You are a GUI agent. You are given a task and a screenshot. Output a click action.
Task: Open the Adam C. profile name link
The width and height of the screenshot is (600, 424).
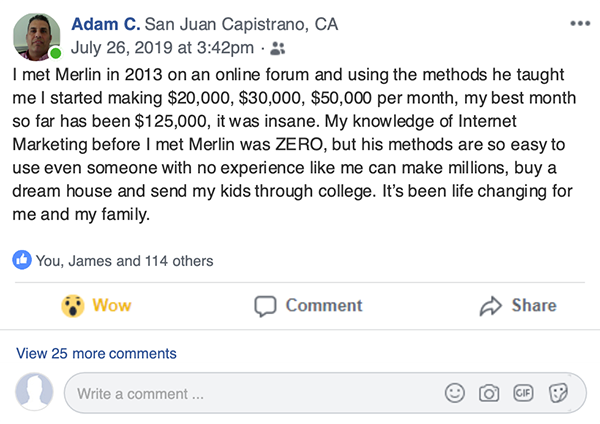coord(105,24)
